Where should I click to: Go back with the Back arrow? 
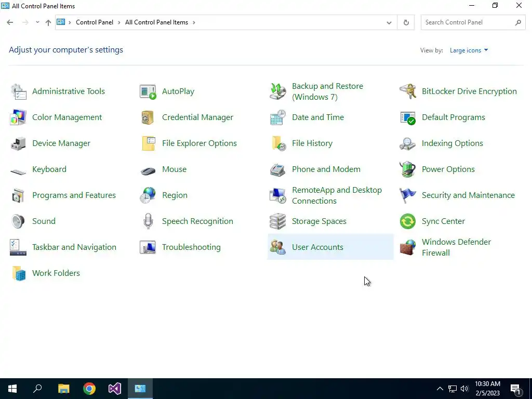click(10, 22)
